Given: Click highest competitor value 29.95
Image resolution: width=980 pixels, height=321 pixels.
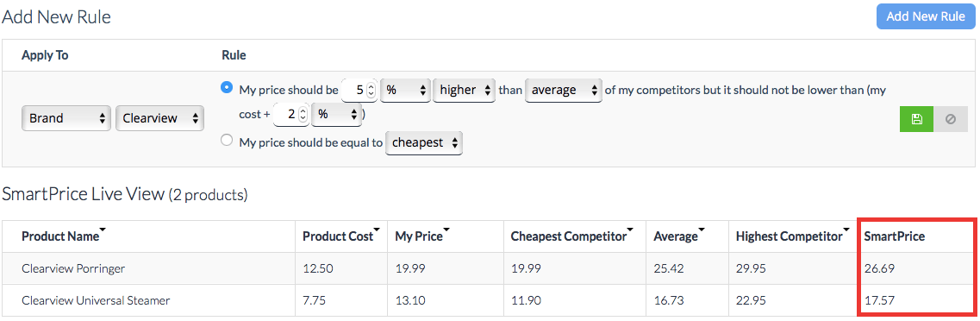Looking at the screenshot, I should coord(752,268).
